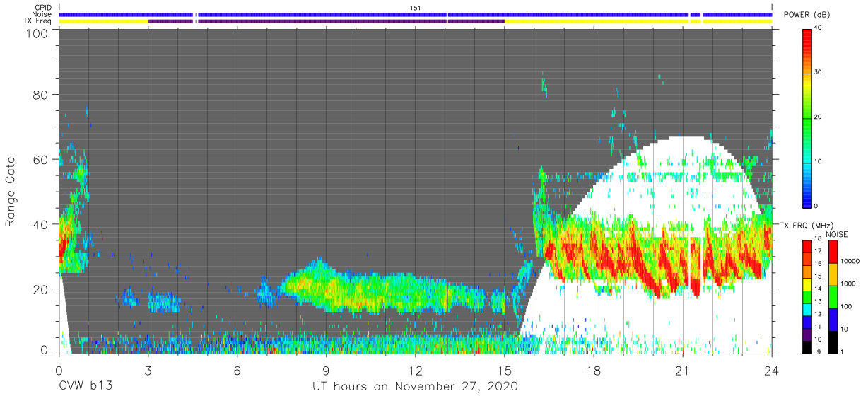Screen dimensions: 868x401
Task: Click the 'CPID' row label
Action: tap(42, 7)
